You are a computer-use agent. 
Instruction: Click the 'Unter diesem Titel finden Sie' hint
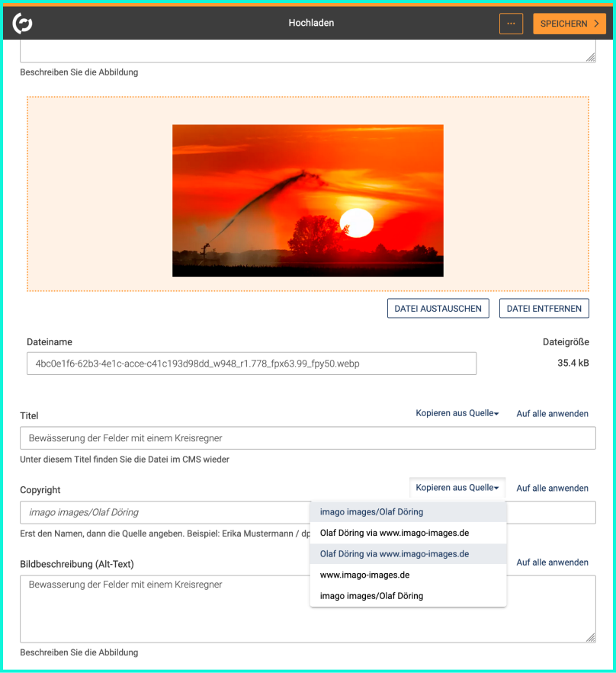(x=124, y=460)
